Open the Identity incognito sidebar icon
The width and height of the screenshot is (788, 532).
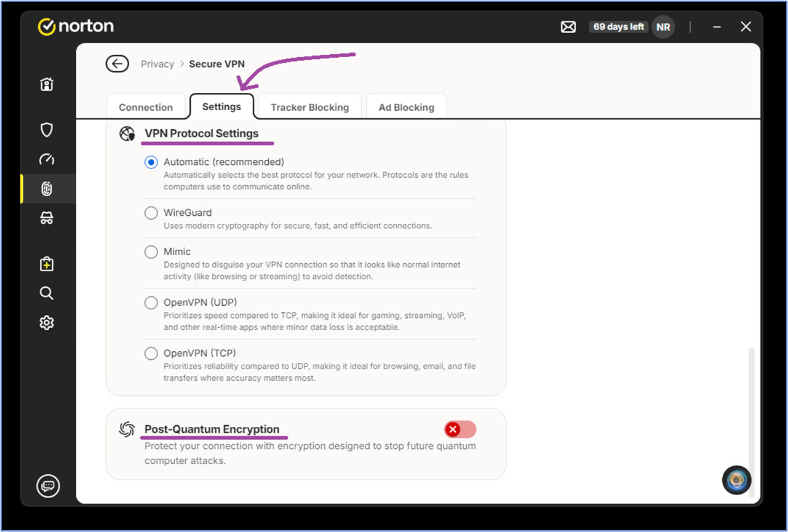coord(47,218)
